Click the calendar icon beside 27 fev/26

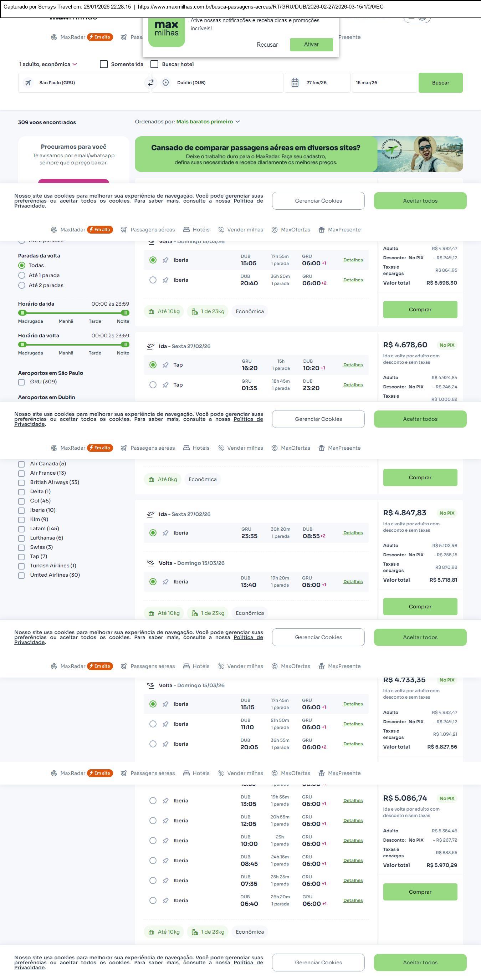[295, 82]
